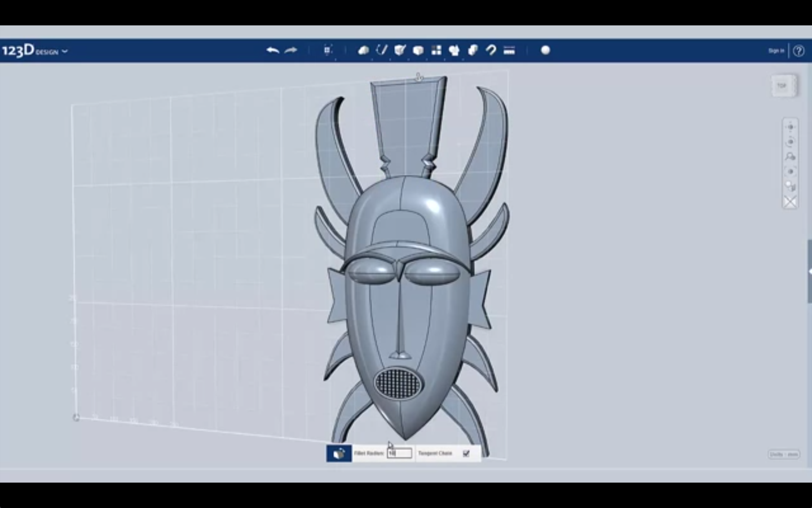Image resolution: width=812 pixels, height=508 pixels.
Task: Open the Pattern tools
Action: click(436, 50)
